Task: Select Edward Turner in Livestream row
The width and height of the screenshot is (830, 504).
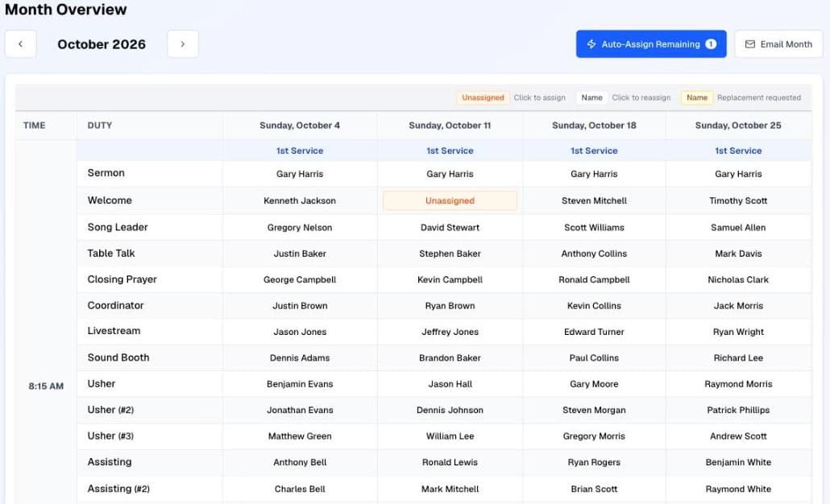Action: [x=594, y=332]
